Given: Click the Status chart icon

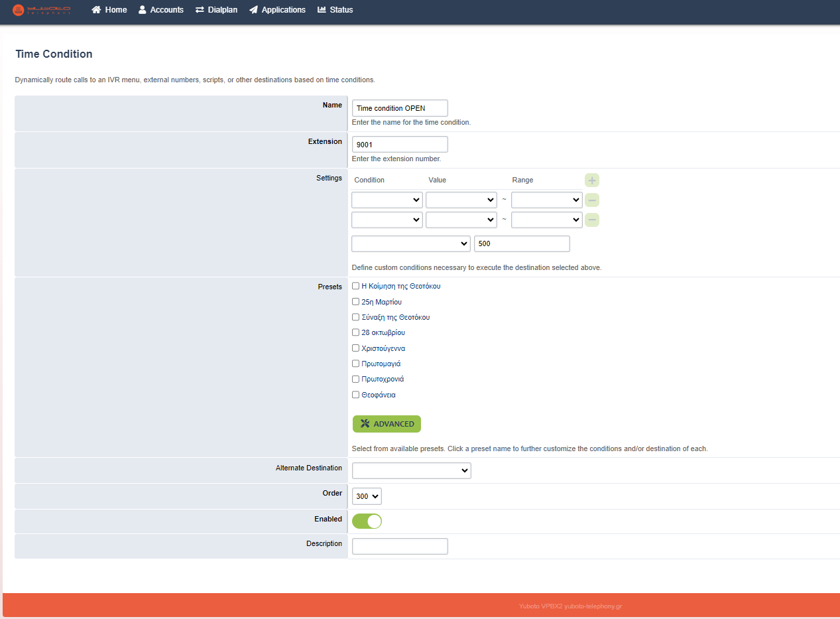Looking at the screenshot, I should [322, 10].
